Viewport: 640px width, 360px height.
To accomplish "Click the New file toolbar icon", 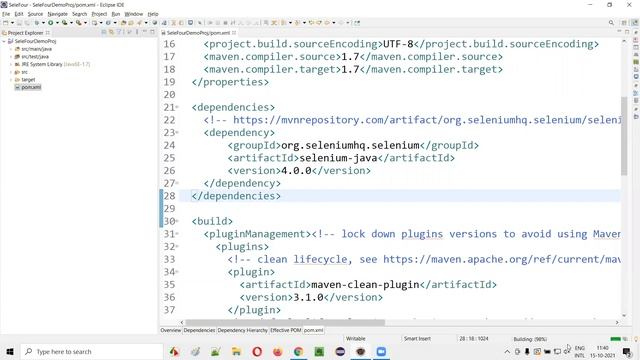I will (6, 23).
